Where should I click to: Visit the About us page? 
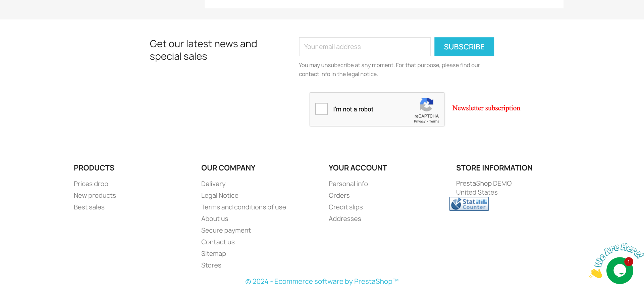[x=215, y=219]
